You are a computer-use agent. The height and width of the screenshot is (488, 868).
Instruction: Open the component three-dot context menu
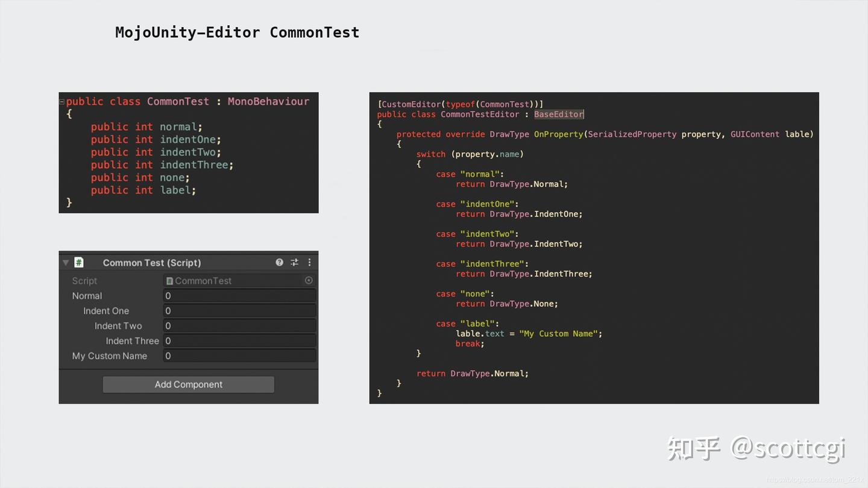coord(309,262)
